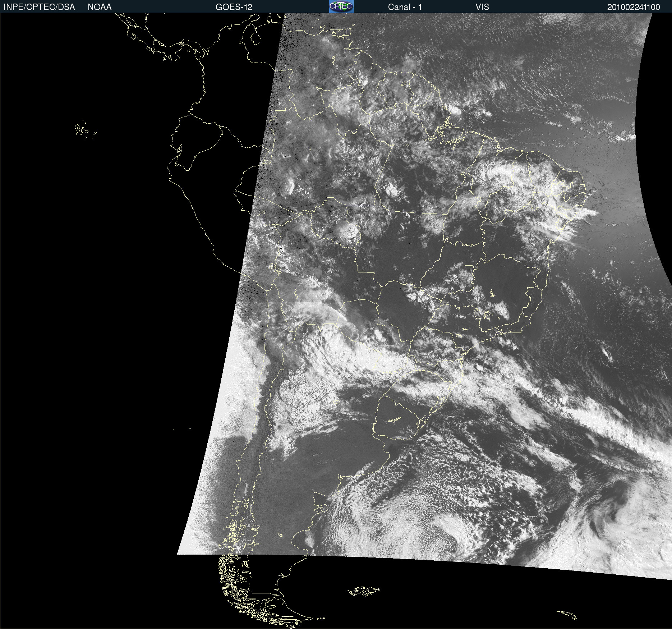Select the VIS channel label
The image size is (672, 629).
tap(482, 7)
